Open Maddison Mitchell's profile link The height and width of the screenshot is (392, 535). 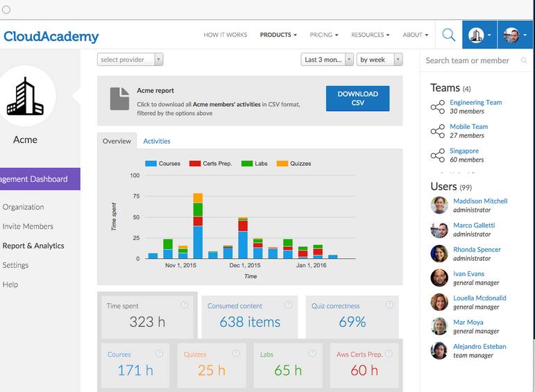[x=480, y=201]
